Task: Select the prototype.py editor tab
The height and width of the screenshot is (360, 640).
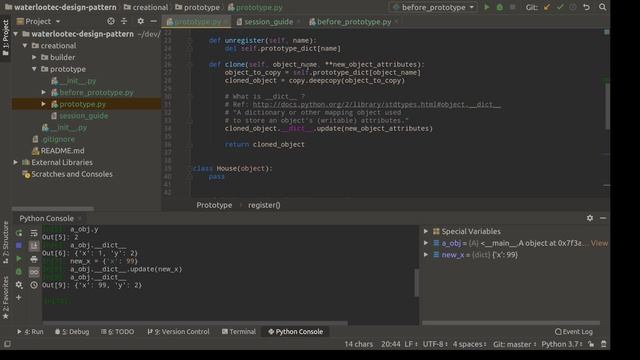Action: (197, 22)
